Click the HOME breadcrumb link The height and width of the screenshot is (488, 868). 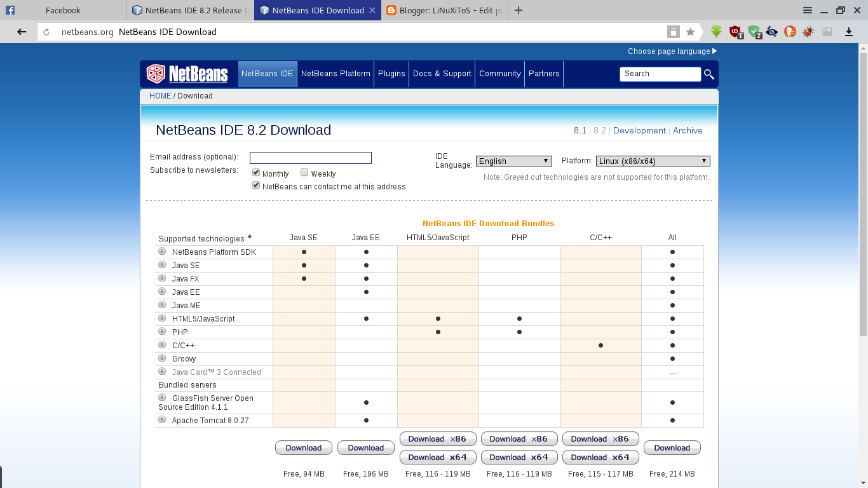(160, 96)
